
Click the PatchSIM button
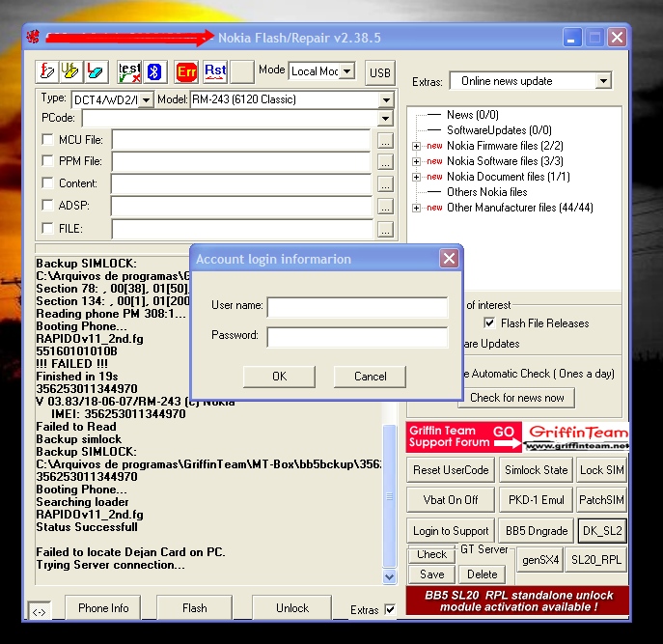(x=601, y=500)
